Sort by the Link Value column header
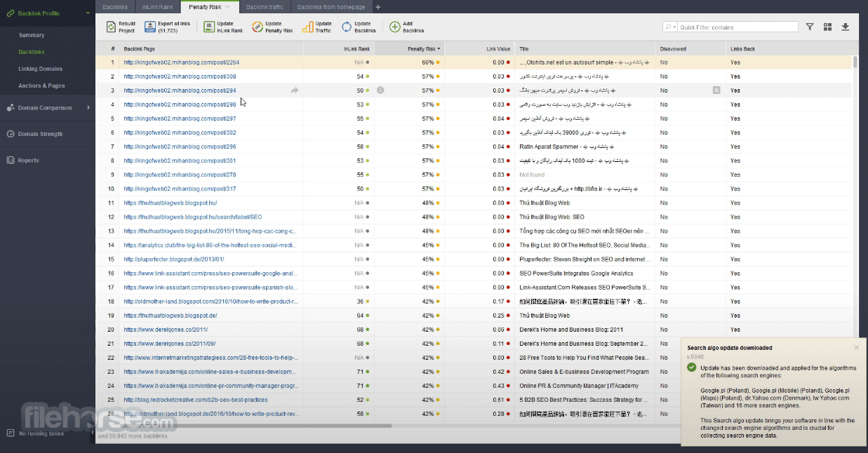The height and width of the screenshot is (453, 868). (479, 49)
